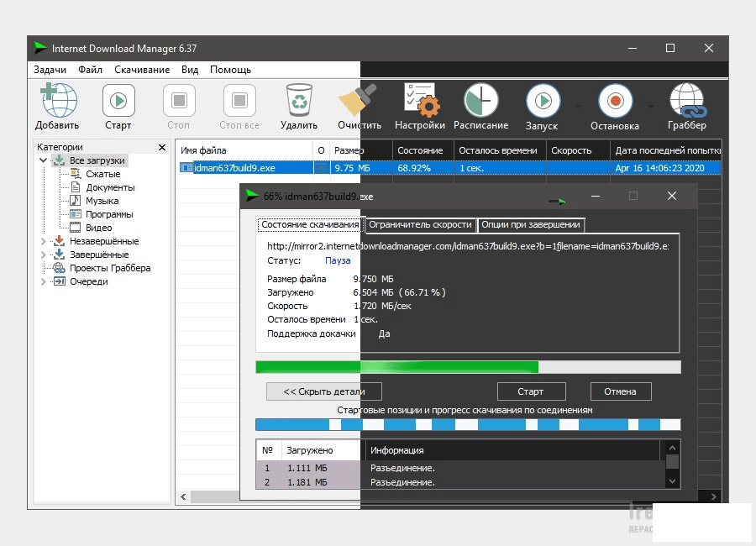Image resolution: width=756 pixels, height=546 pixels.
Task: Click connection row 1 with 1.111 МБ
Action: click(460, 468)
